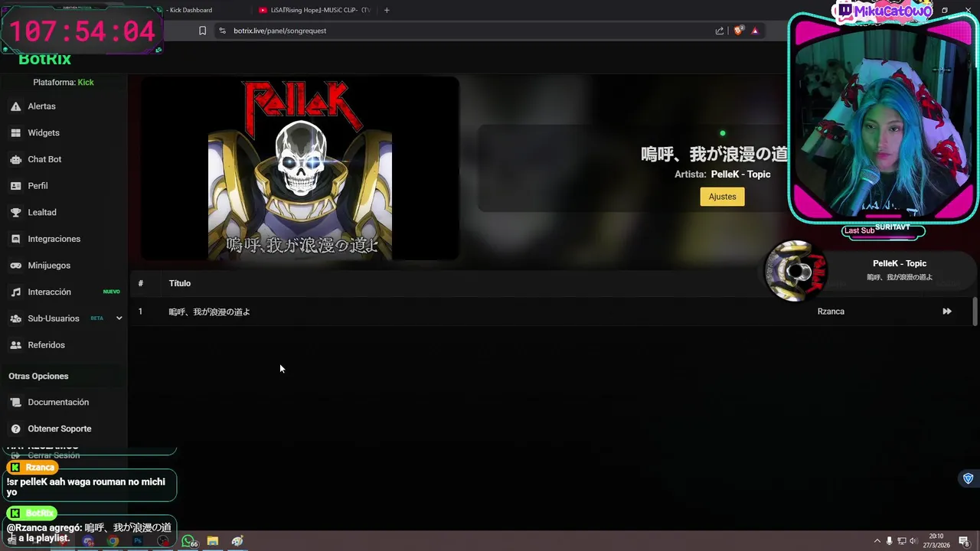Click the # column header
Screen dimensions: 980x551
click(140, 283)
